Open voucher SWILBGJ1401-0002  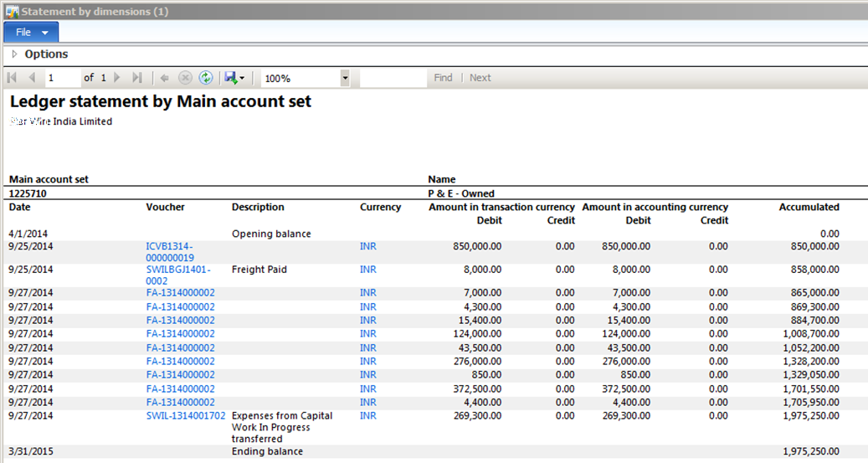[178, 275]
